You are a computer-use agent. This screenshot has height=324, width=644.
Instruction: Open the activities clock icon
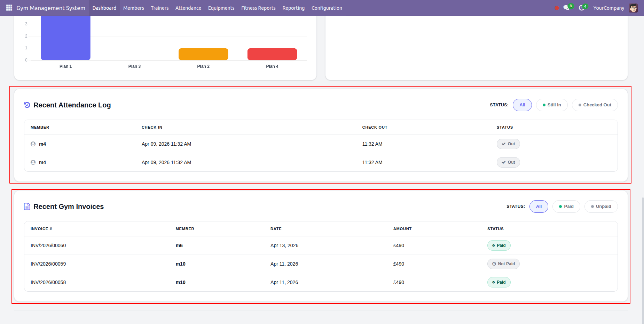(581, 8)
